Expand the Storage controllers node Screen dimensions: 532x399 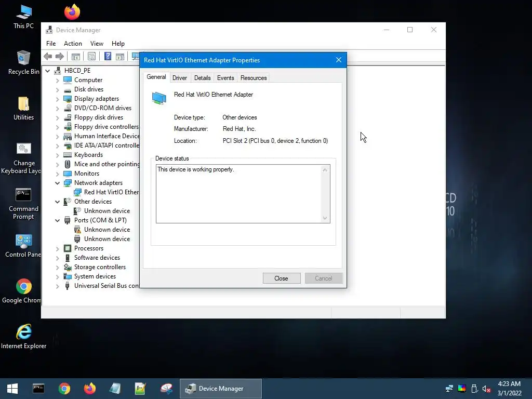click(57, 268)
